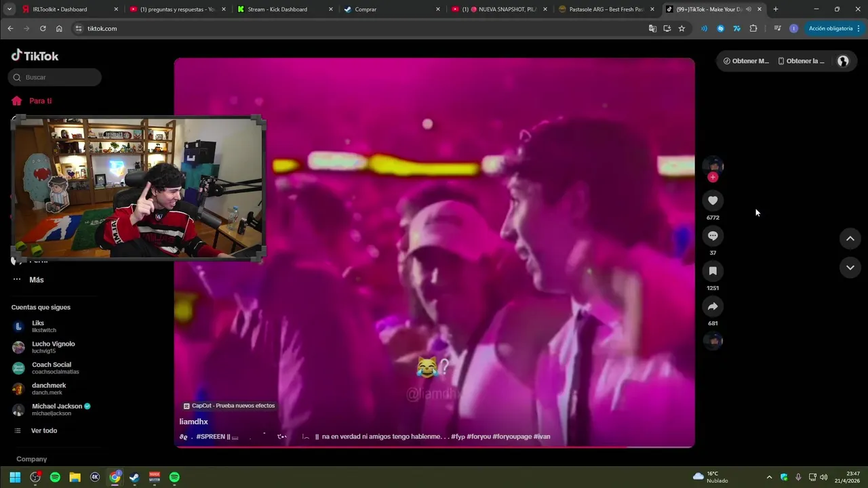Open Chrome three-dot menu
Viewport: 868px width, 488px height.
859,28
